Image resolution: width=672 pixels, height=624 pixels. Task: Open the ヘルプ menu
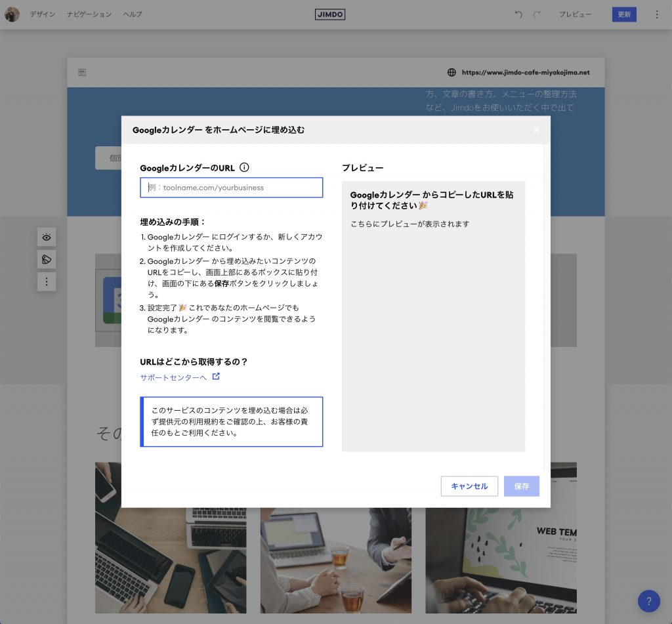pos(133,14)
